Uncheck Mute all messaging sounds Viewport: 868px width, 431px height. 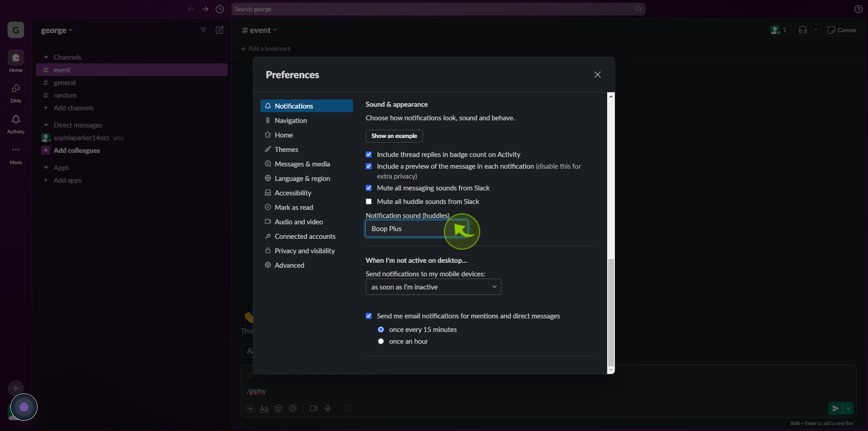pos(368,188)
